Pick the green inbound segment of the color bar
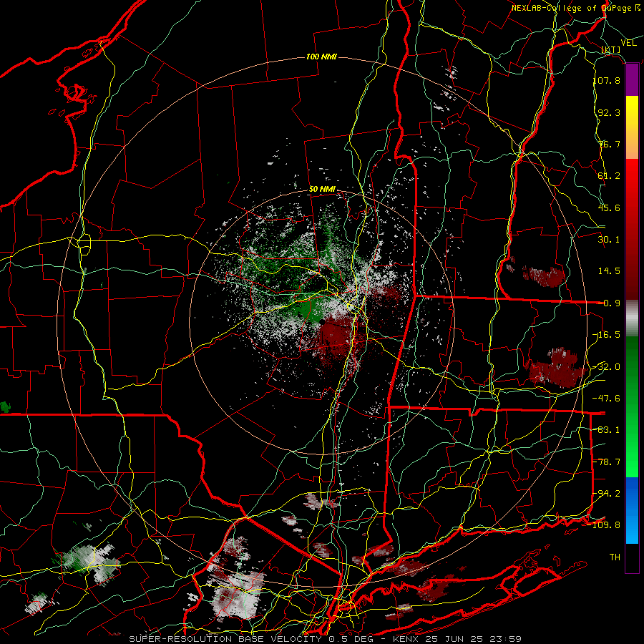Viewport: 644px width, 644px height. tap(632, 406)
